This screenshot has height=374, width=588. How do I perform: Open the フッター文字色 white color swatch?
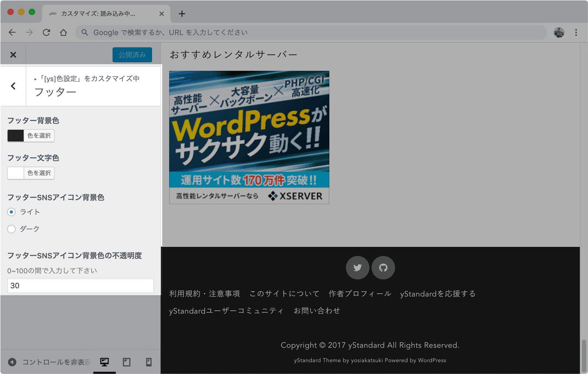(x=15, y=173)
